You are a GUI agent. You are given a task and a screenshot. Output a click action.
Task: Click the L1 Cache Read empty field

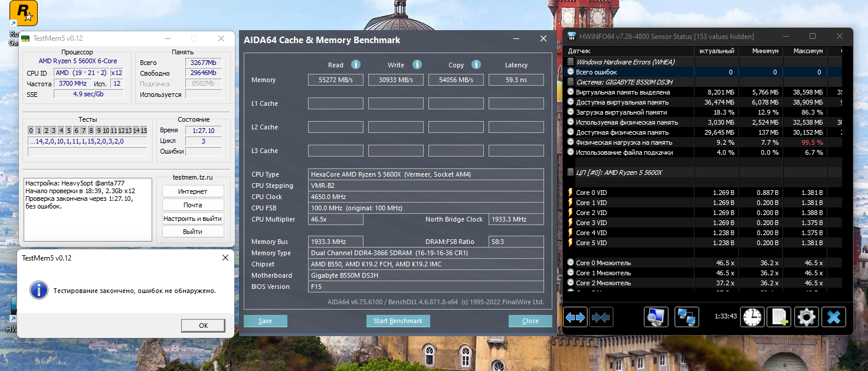tap(335, 103)
